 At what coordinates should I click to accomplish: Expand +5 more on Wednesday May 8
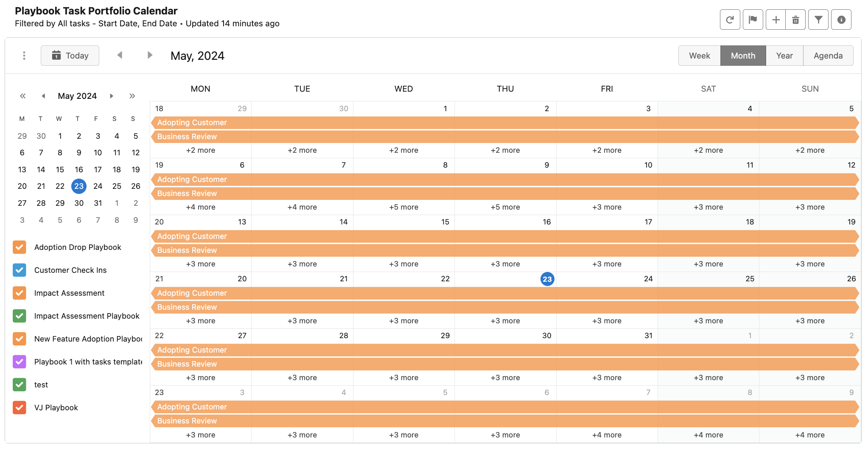pyautogui.click(x=403, y=207)
